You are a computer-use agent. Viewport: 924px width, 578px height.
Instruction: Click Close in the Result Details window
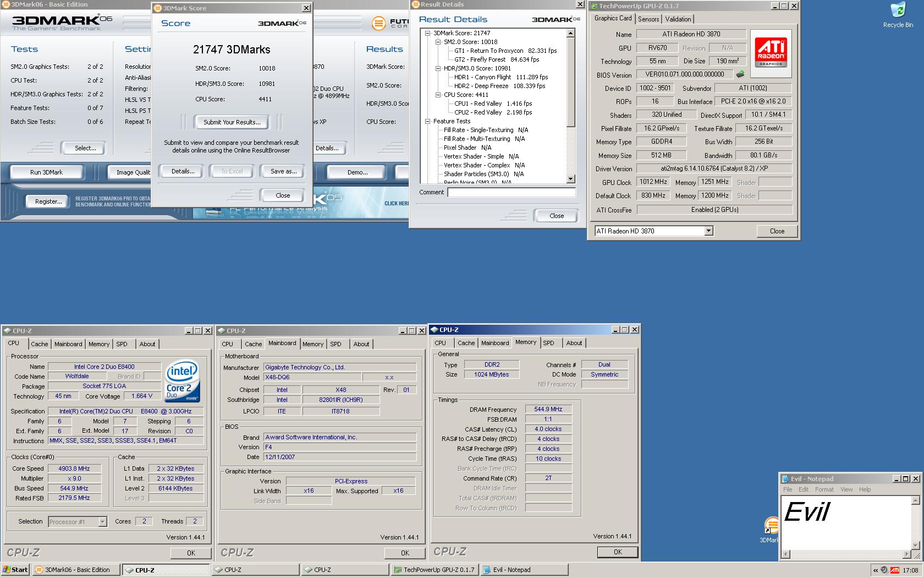[557, 216]
